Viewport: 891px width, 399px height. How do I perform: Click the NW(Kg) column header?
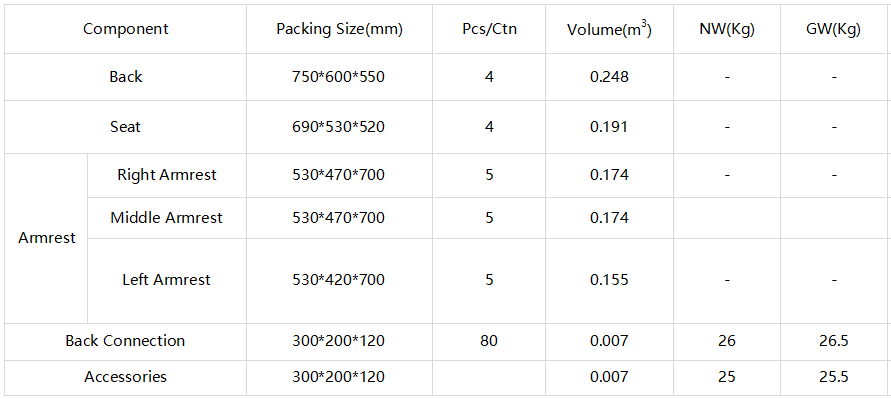point(727,29)
